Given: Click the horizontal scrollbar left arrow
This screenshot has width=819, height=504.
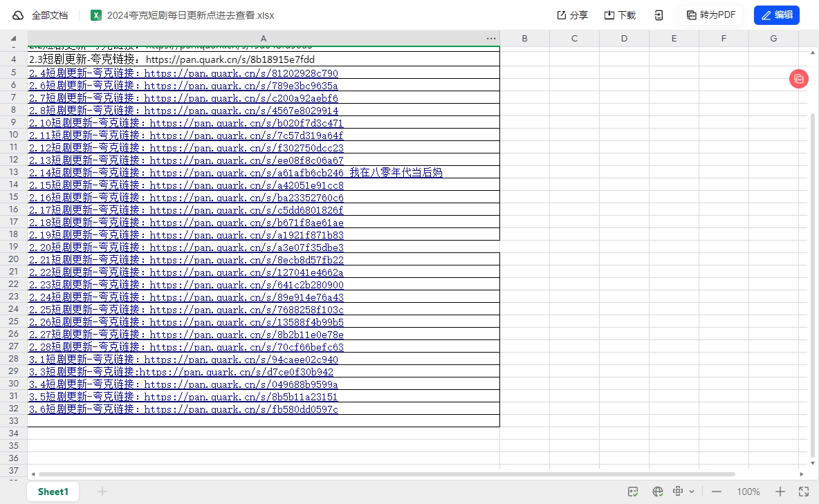Looking at the screenshot, I should [33, 474].
